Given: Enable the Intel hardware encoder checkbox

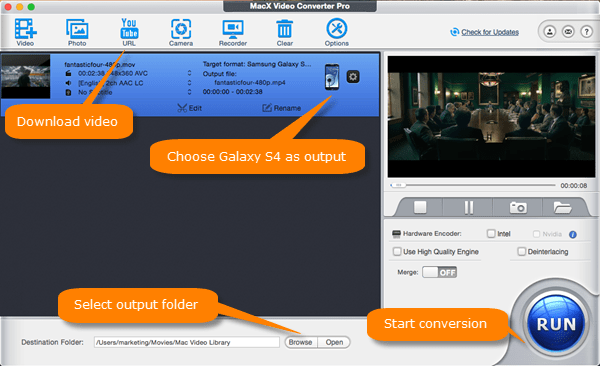Looking at the screenshot, I should [x=491, y=234].
